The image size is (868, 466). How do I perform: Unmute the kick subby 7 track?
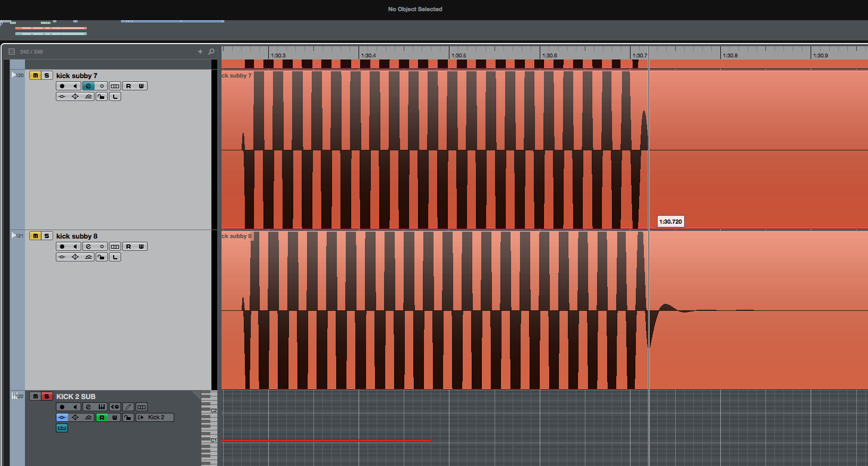point(35,75)
